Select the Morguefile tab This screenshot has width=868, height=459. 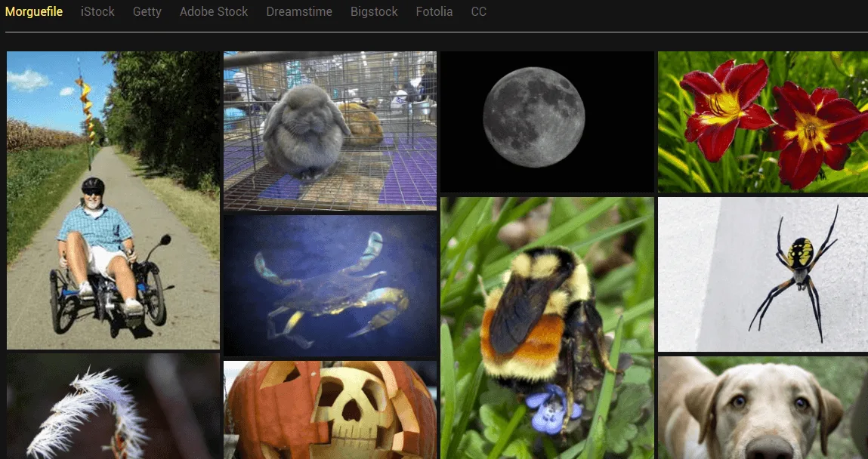(x=34, y=12)
